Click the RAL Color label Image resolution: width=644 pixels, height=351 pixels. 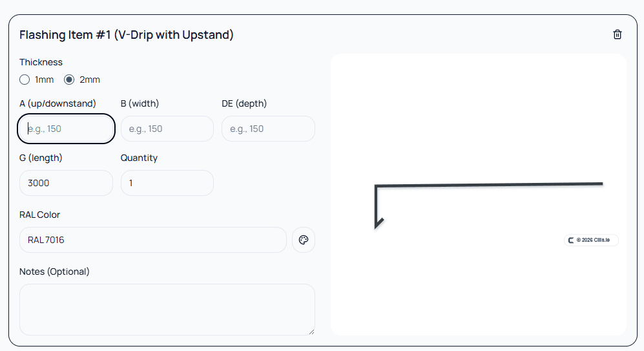(39, 215)
